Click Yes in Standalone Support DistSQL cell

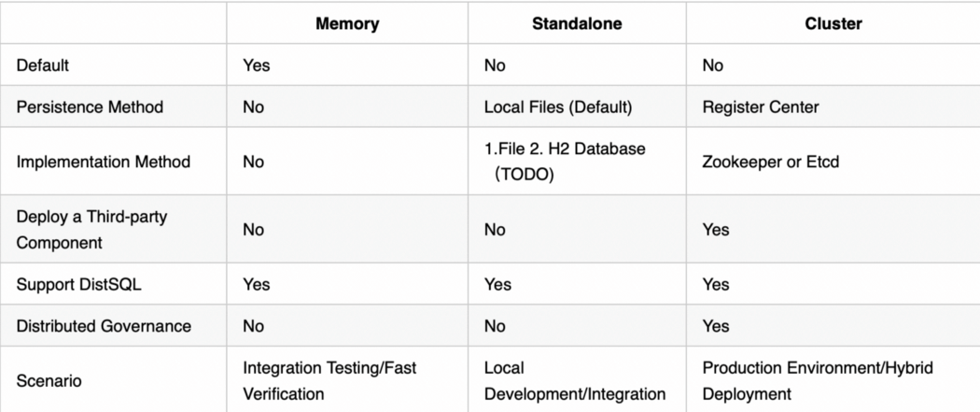click(x=497, y=284)
